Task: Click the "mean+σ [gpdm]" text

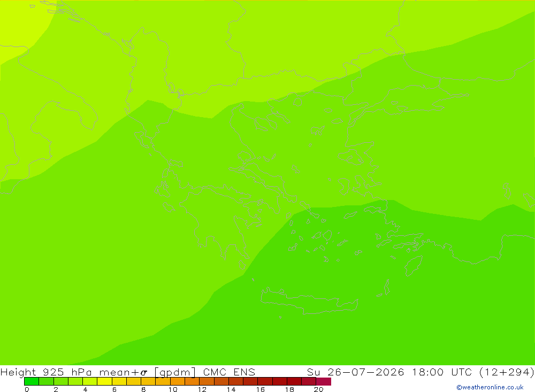Action: (x=148, y=372)
